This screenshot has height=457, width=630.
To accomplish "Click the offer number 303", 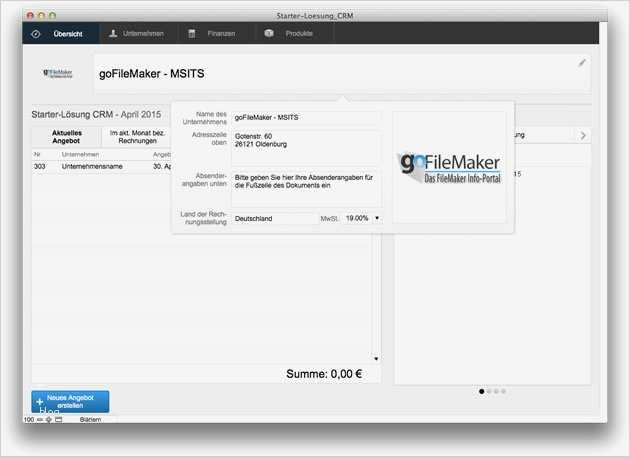I will tap(40, 166).
